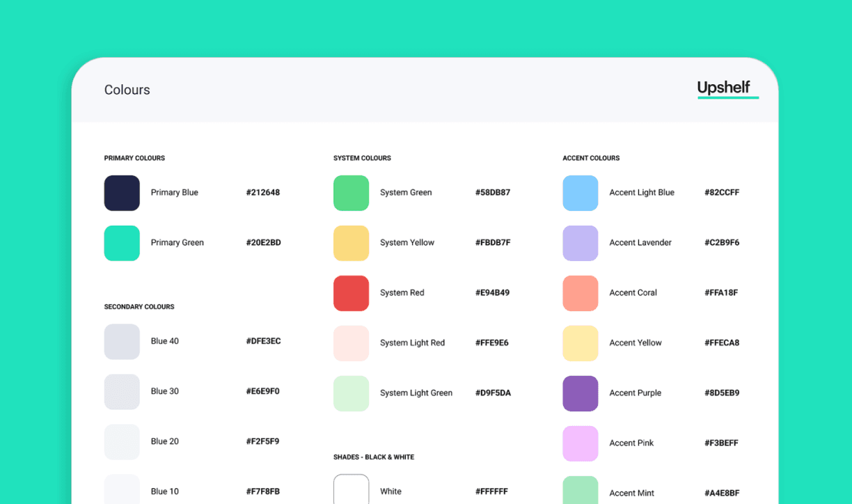The height and width of the screenshot is (504, 852).
Task: Click the Accent Light Blue swatch
Action: tap(580, 193)
